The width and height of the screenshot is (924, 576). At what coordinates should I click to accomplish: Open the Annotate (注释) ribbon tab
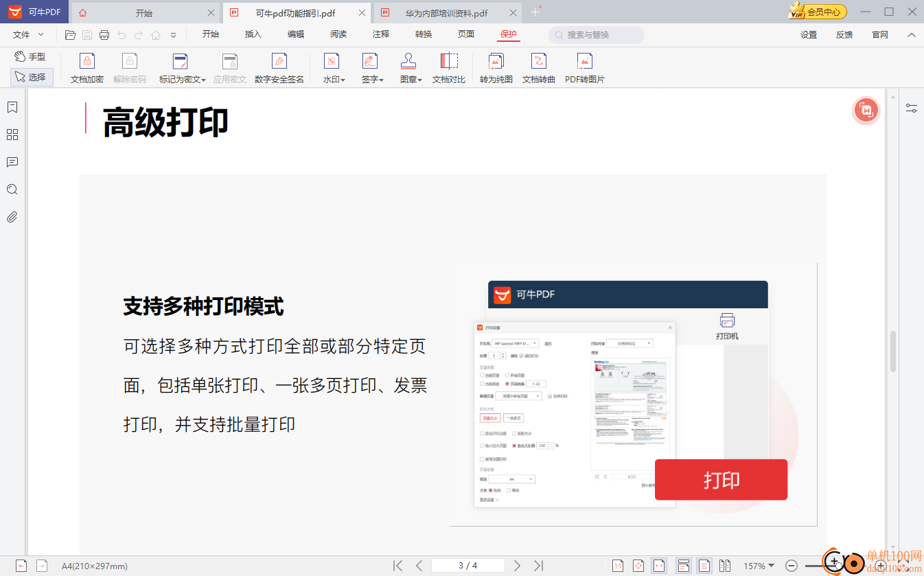point(381,34)
